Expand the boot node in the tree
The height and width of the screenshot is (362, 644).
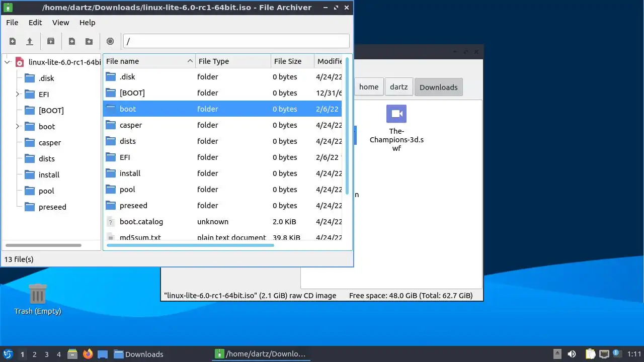coord(17,126)
